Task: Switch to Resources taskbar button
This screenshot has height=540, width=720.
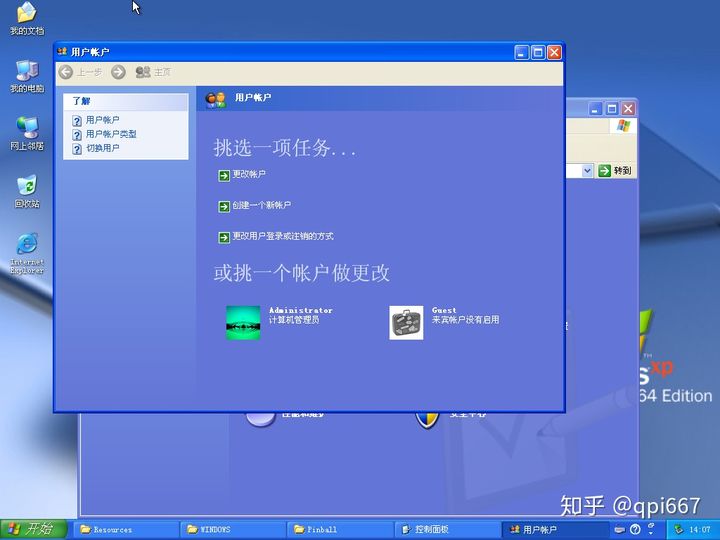Action: 126,529
